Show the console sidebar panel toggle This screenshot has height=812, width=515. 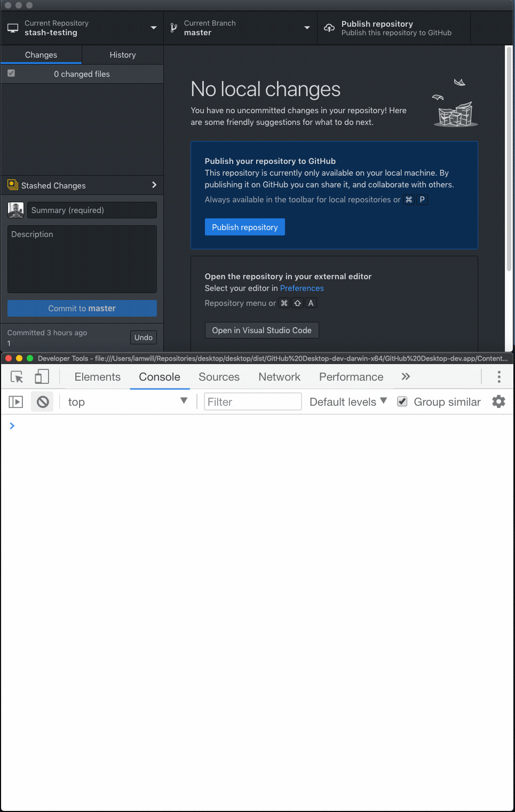(x=15, y=401)
